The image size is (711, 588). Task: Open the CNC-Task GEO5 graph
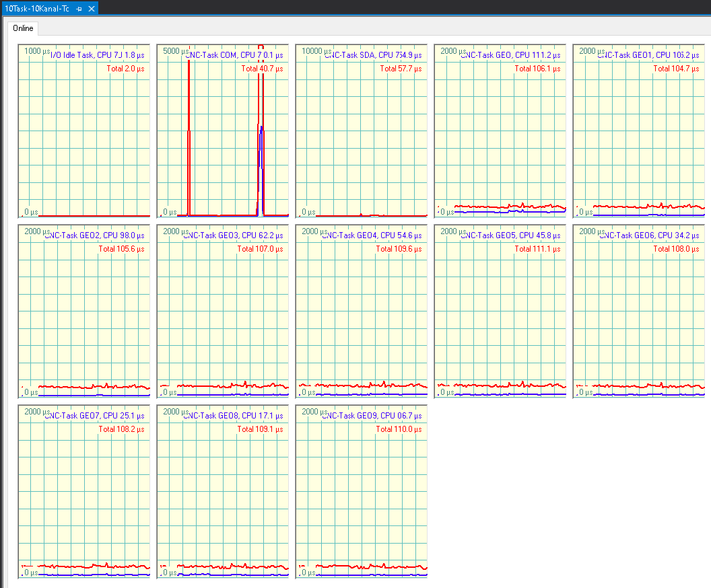500,311
